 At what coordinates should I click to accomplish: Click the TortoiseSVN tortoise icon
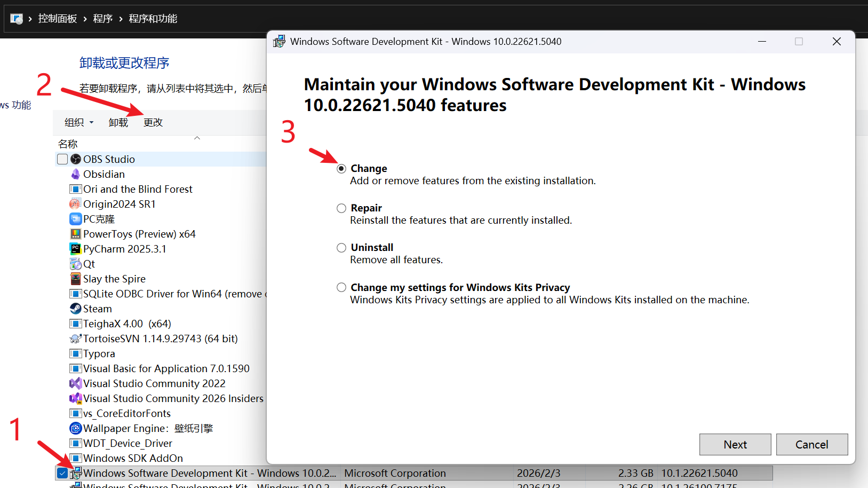point(76,339)
